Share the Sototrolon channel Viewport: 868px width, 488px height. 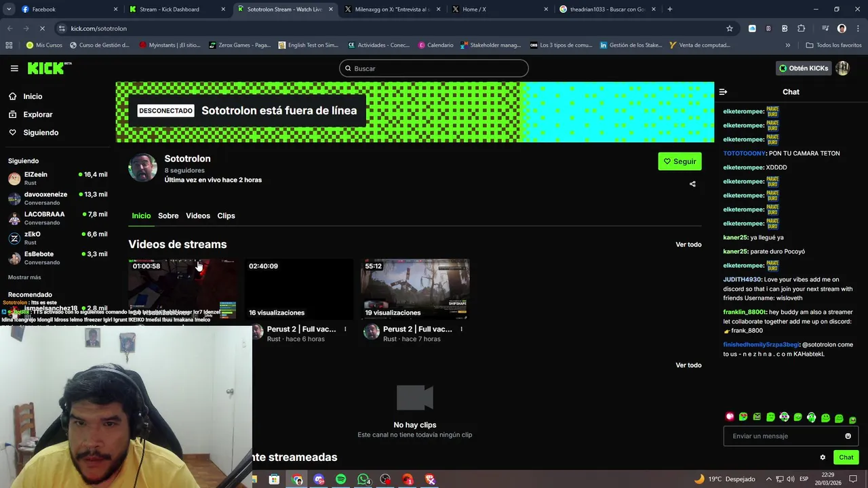[x=692, y=184]
